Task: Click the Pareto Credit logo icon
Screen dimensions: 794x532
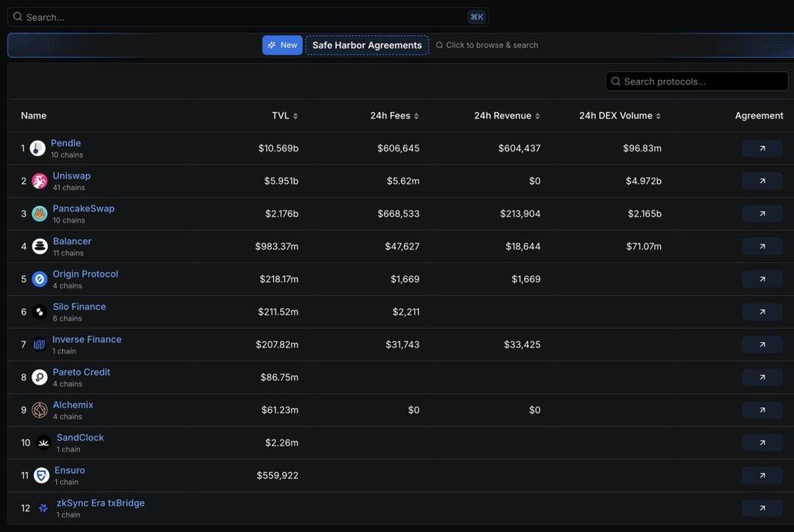Action: [x=39, y=377]
